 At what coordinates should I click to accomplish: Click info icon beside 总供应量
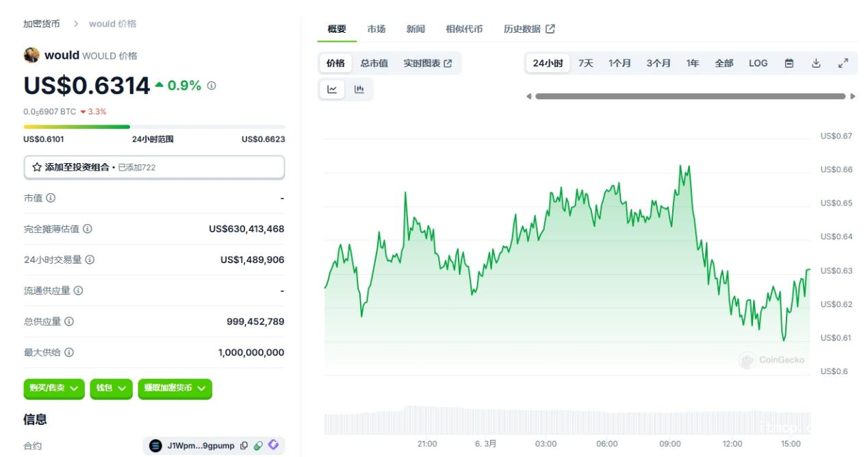point(69,321)
